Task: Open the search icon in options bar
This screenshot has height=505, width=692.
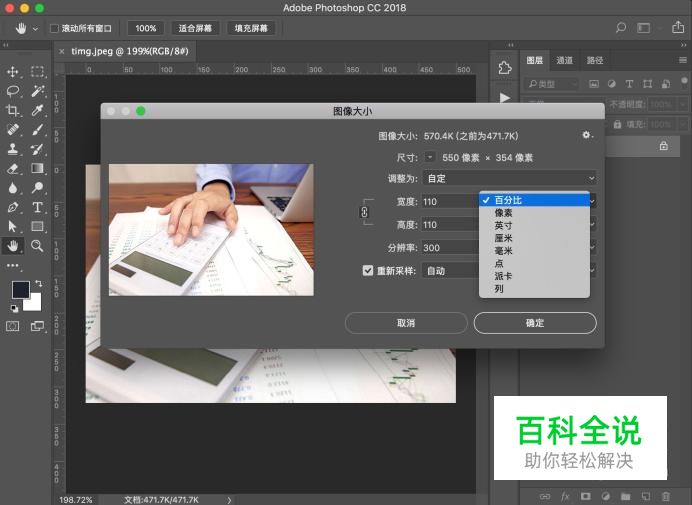Action: [x=621, y=28]
